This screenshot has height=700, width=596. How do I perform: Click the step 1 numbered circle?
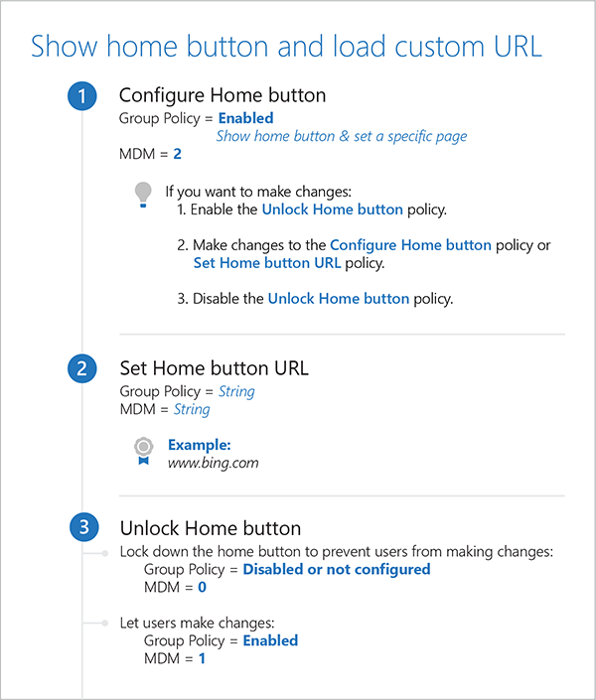tap(82, 96)
